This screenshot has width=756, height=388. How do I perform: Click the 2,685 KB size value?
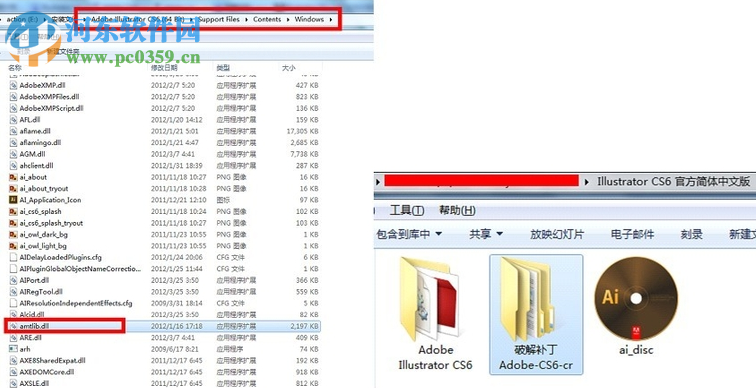point(304,143)
